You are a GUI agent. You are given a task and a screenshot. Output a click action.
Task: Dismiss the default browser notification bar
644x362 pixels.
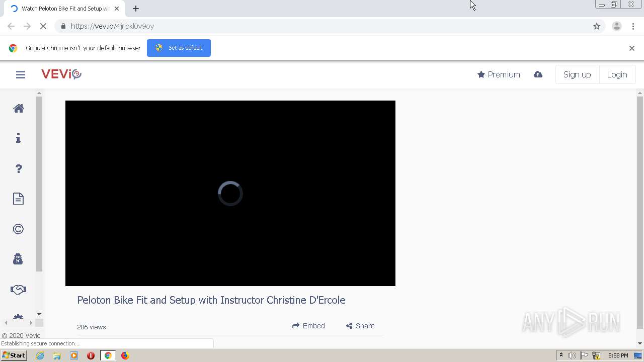632,48
